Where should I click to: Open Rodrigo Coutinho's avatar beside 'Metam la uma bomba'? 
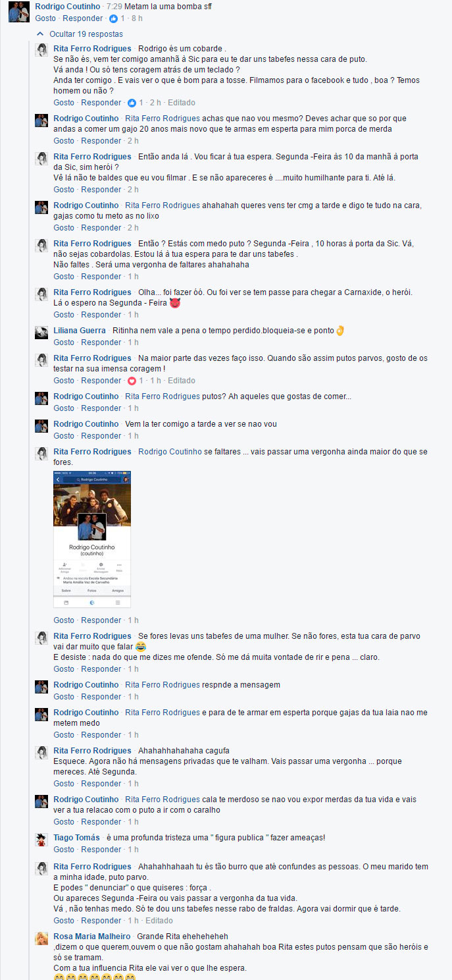tap(18, 12)
